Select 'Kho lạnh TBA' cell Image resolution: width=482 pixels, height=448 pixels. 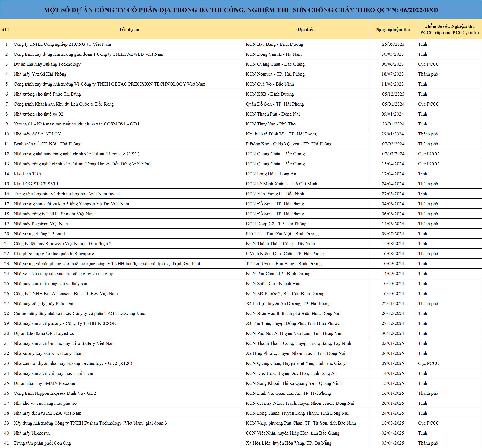click(129, 174)
